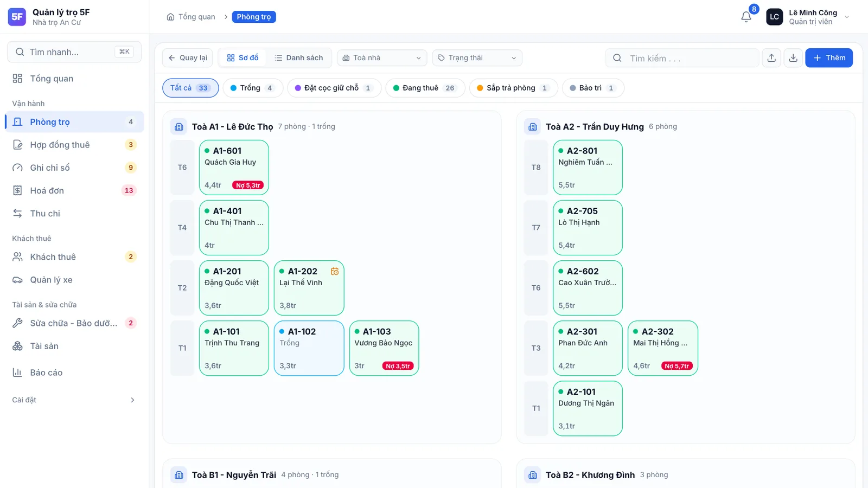The width and height of the screenshot is (868, 488).
Task: Open Quản lý xe in sidebar
Action: (74, 280)
